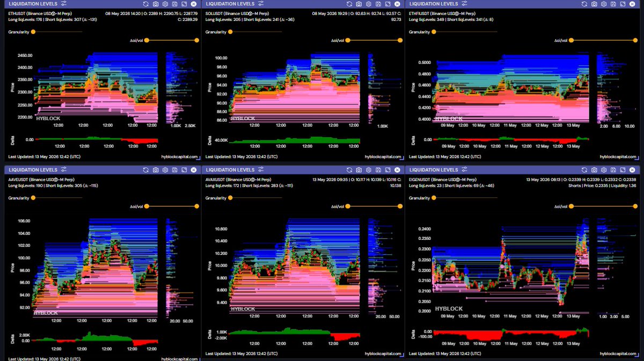The image size is (644, 361).
Task: Expand AAVEUSDT panel to fullscreen
Action: point(184,170)
